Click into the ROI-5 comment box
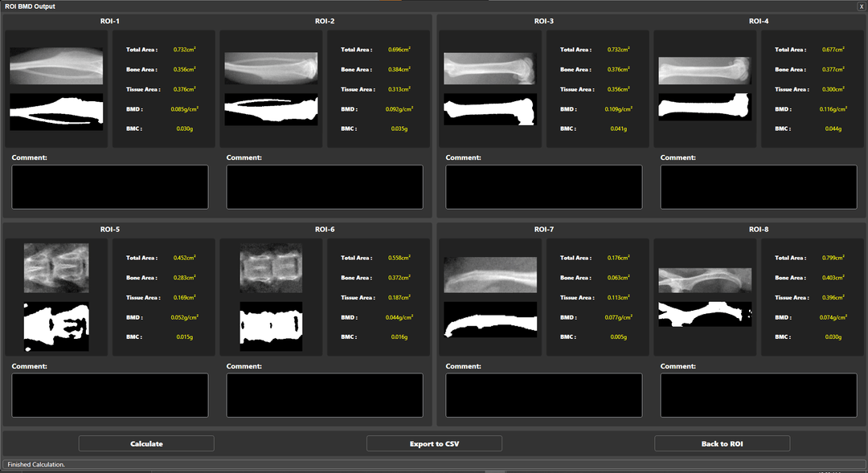868x473 pixels. tap(110, 395)
